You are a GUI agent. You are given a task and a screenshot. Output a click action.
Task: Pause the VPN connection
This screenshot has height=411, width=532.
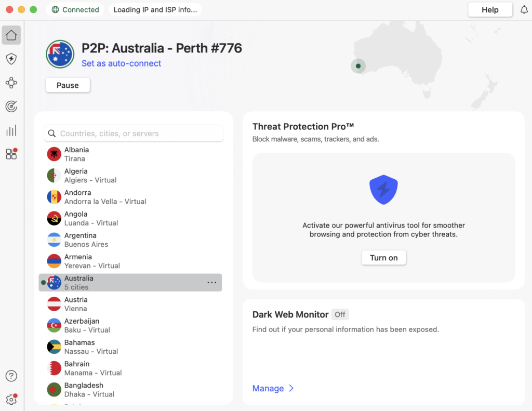[x=68, y=85]
